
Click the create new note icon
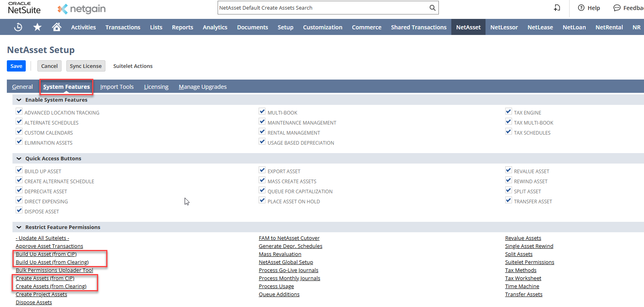pos(557,8)
